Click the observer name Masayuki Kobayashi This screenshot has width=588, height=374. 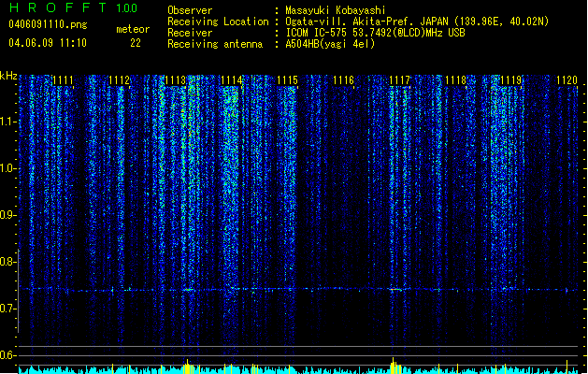coord(336,10)
